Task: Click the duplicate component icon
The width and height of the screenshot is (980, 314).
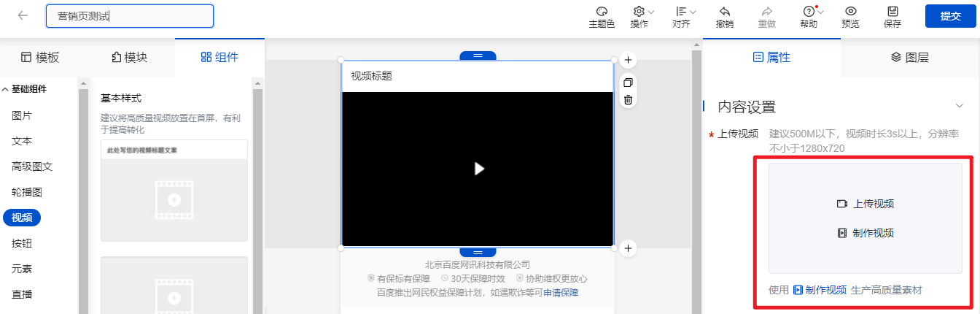Action: coord(628,83)
